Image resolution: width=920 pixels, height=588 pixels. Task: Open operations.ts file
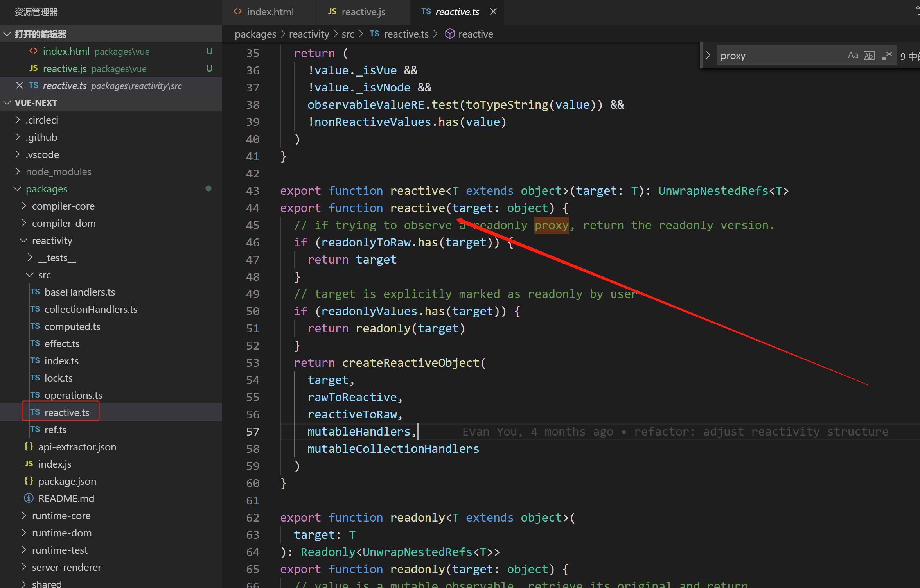tap(111, 395)
